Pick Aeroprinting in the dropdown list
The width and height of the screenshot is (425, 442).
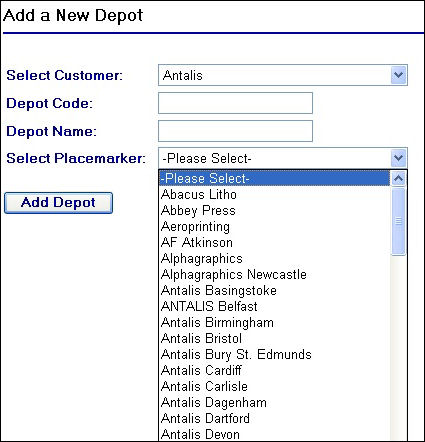[274, 226]
